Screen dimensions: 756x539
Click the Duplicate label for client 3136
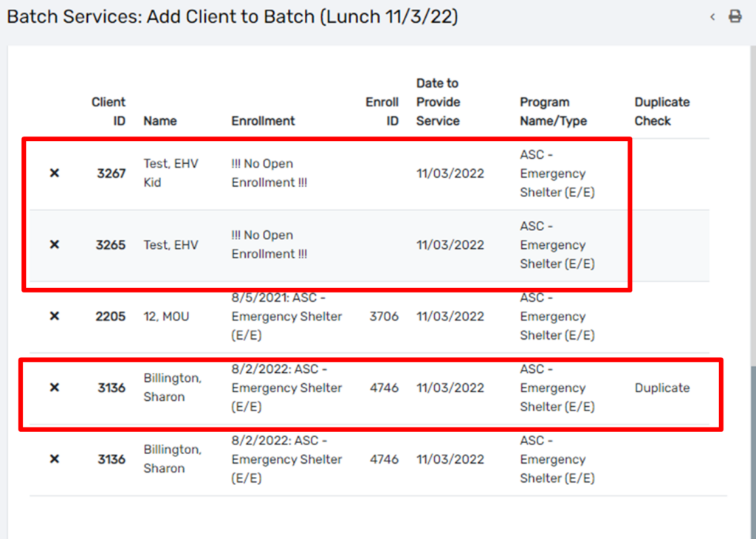[662, 388]
